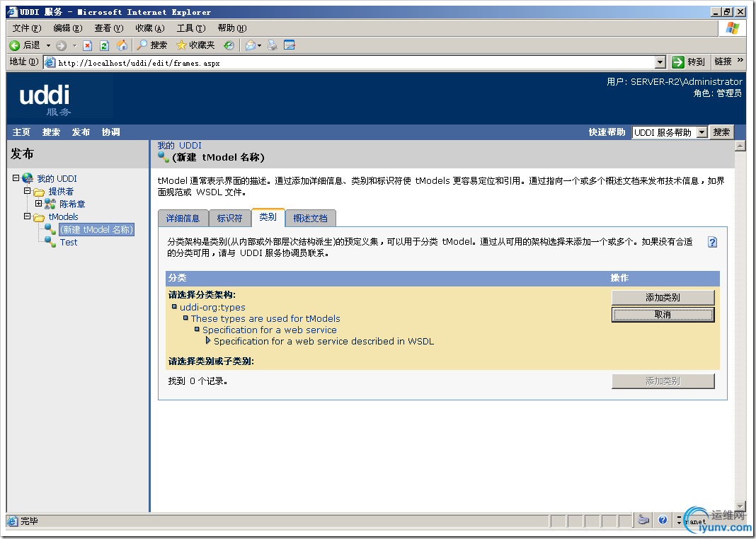
Task: Click 搜索 button next to quick help
Action: point(721,132)
